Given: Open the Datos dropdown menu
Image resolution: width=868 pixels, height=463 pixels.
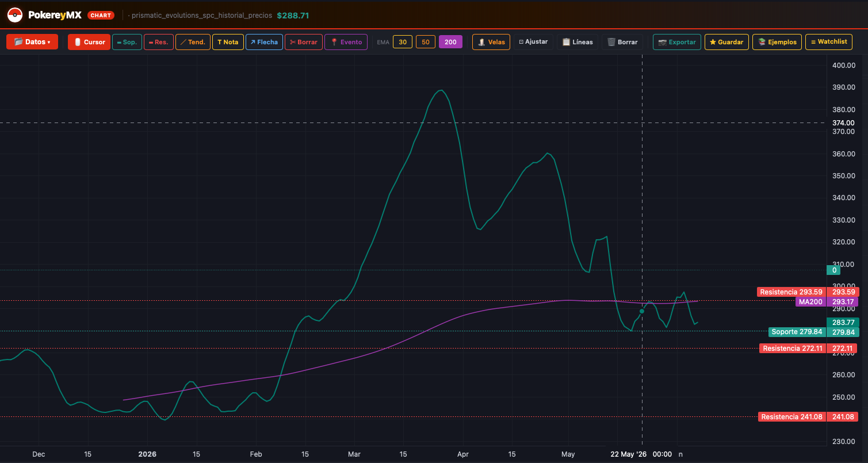Looking at the screenshot, I should pyautogui.click(x=32, y=42).
